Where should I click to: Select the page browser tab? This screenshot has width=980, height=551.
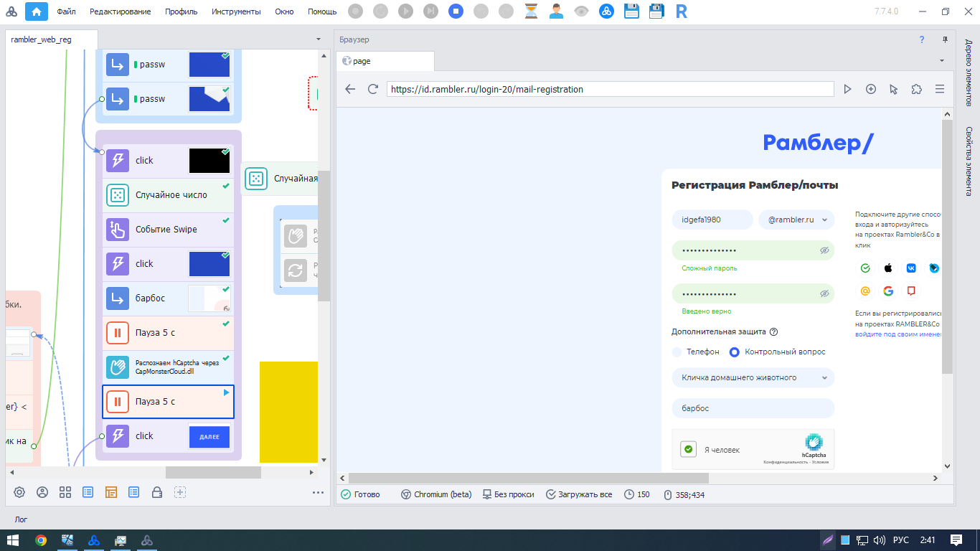[x=385, y=61]
